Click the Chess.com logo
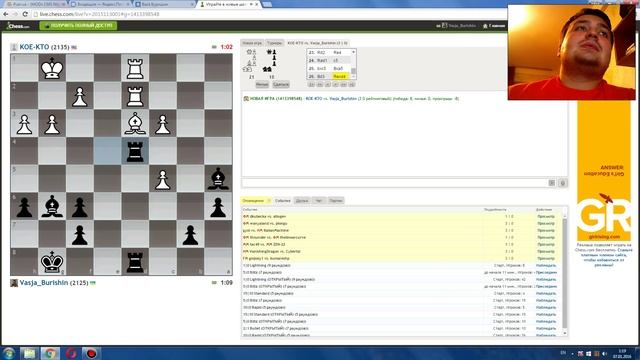 pyautogui.click(x=18, y=26)
